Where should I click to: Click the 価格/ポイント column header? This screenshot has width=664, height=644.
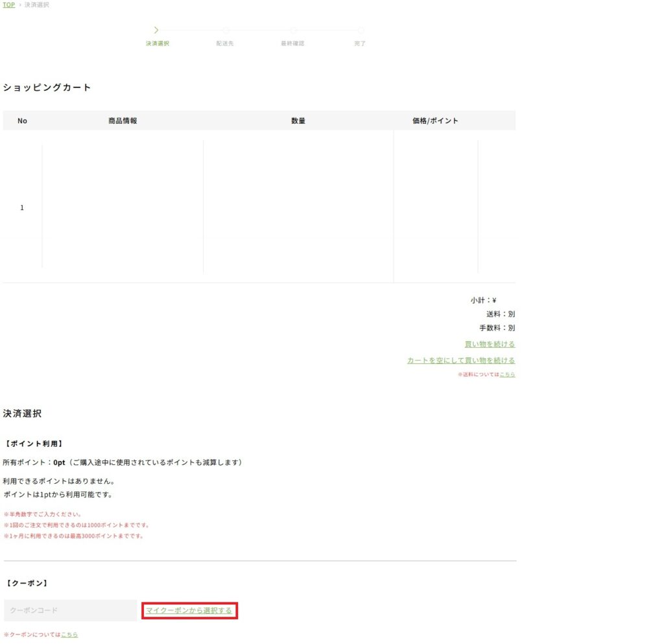tap(435, 121)
